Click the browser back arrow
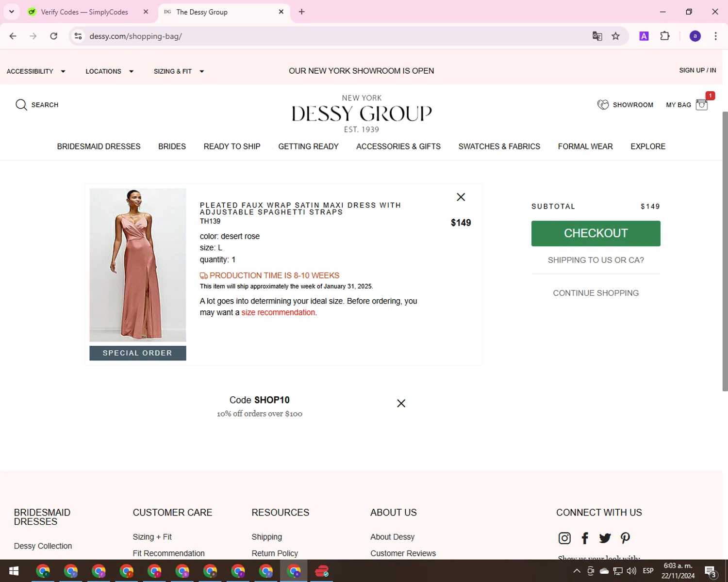 coord(13,36)
